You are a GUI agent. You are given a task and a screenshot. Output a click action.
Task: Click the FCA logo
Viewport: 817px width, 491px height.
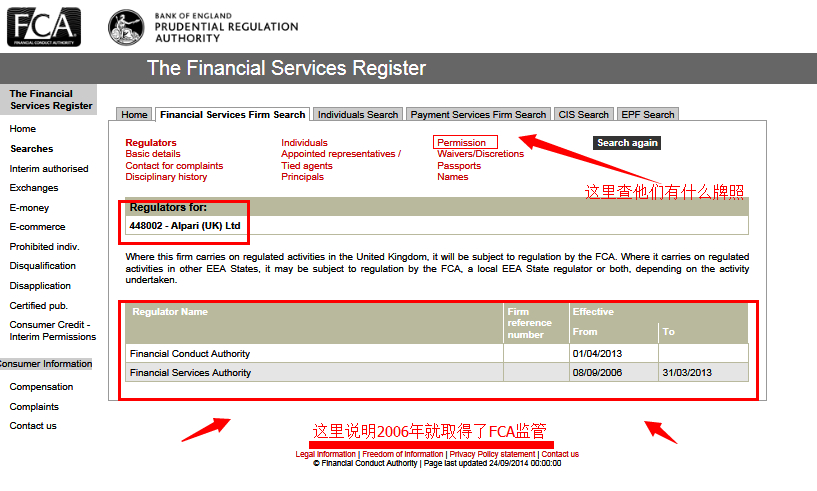click(44, 27)
